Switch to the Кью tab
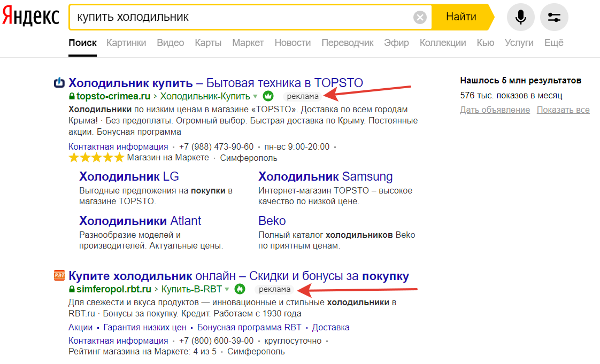 click(x=486, y=43)
